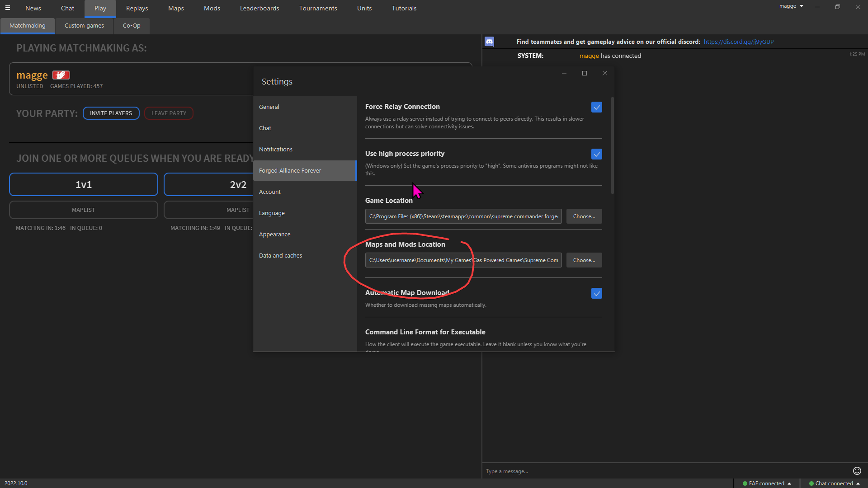Click the magge player name heading
This screenshot has width=868, height=488.
tap(32, 75)
